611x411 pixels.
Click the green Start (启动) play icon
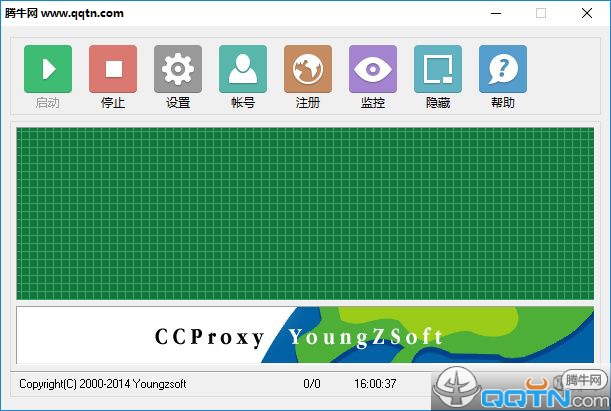coord(48,69)
